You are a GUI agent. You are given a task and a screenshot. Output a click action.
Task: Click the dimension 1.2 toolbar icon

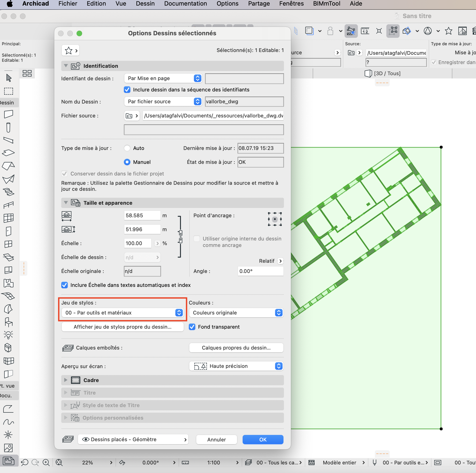coord(365,31)
